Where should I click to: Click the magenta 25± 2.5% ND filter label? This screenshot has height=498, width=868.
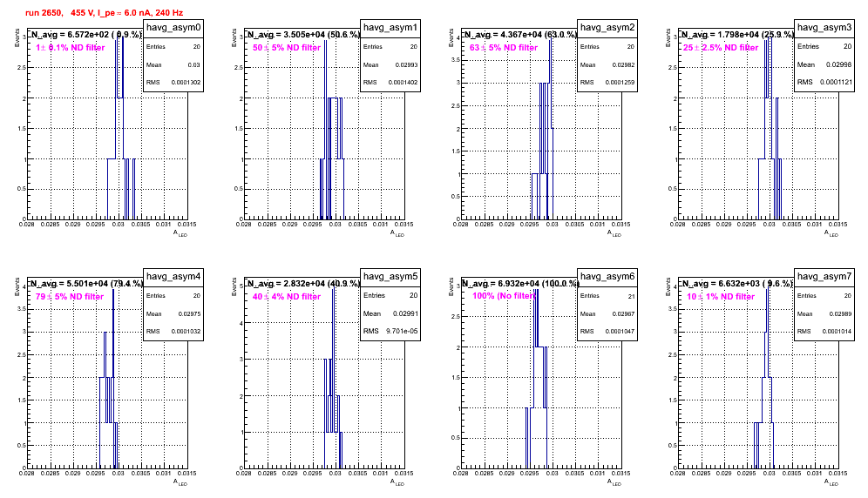click(721, 48)
